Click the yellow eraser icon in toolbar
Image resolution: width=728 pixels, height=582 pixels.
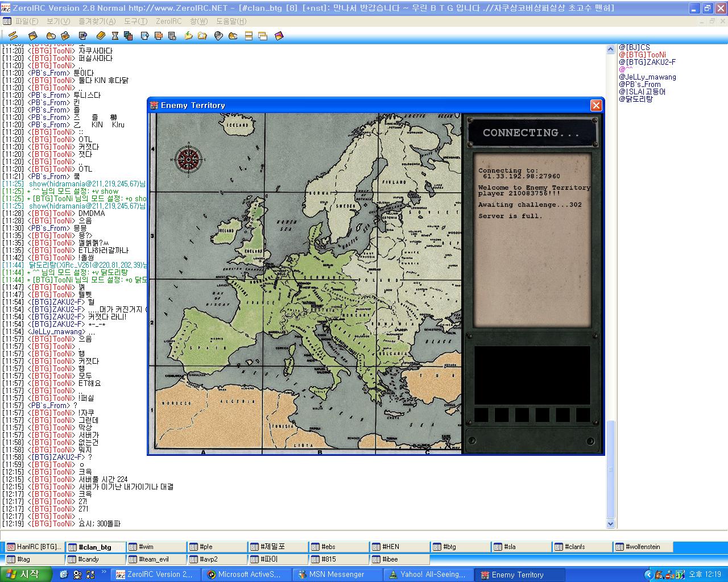point(101,36)
